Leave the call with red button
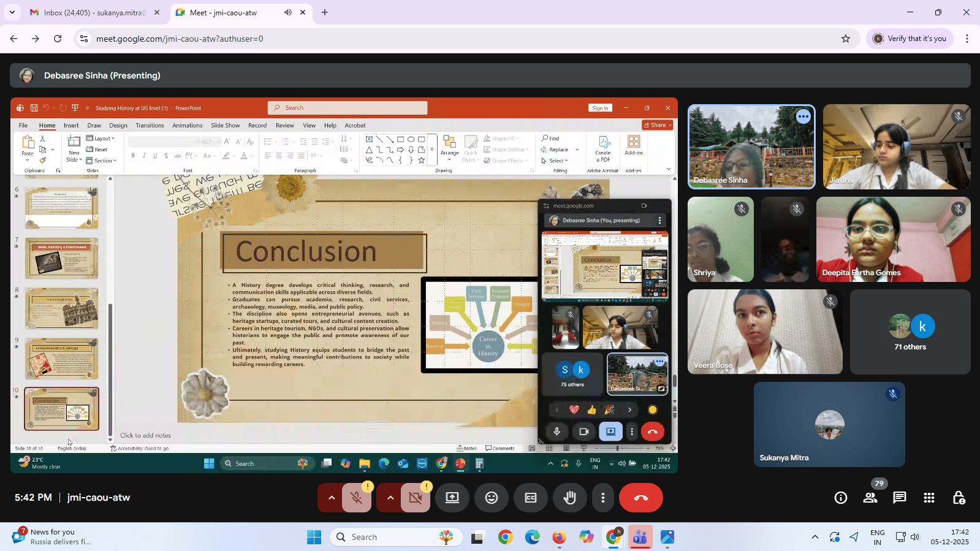 (x=640, y=498)
